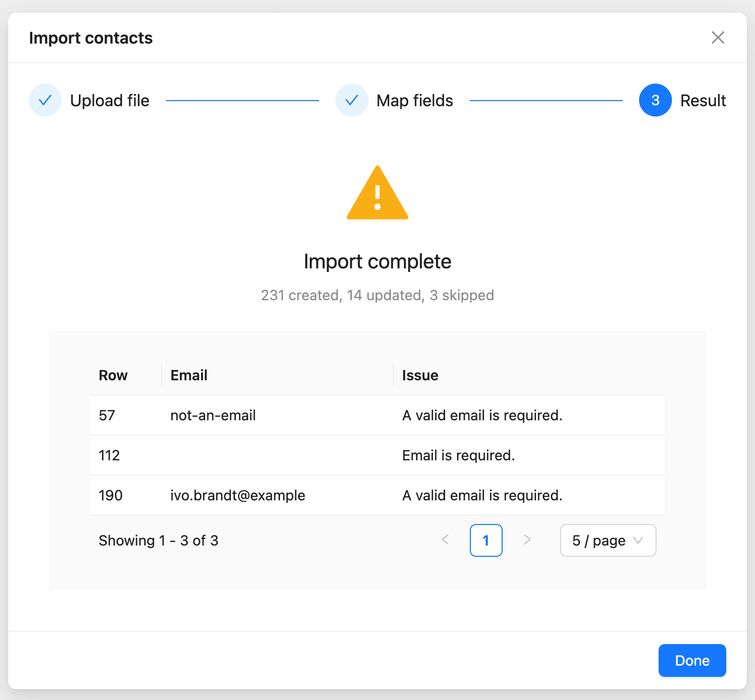The width and height of the screenshot is (755, 700).
Task: Go to previous page arrow
Action: 445,540
